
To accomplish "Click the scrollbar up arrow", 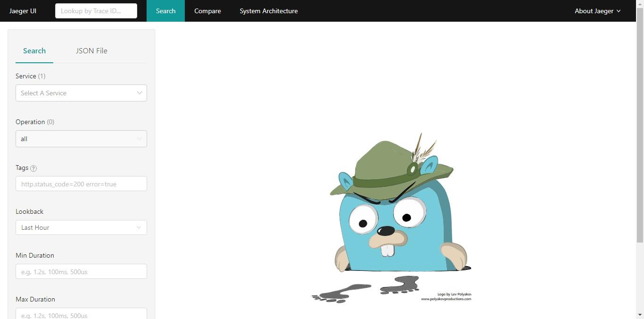I will (x=640, y=4).
